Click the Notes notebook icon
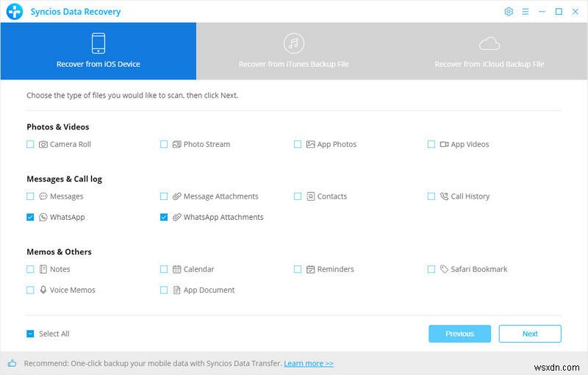 (x=43, y=269)
